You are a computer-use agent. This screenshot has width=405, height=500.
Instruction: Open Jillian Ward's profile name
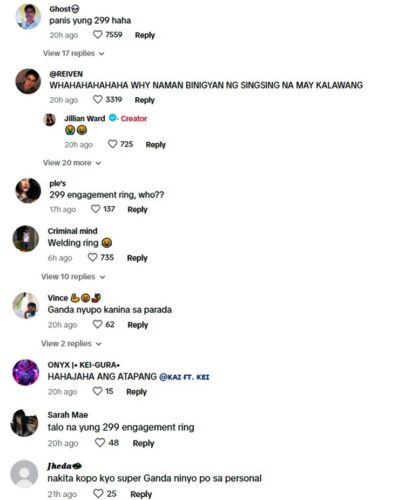(x=85, y=118)
